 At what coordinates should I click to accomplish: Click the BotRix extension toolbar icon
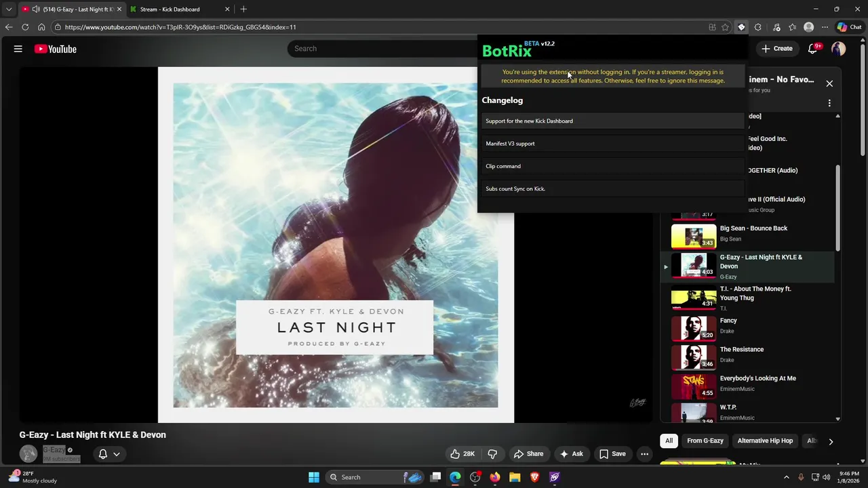tap(741, 27)
